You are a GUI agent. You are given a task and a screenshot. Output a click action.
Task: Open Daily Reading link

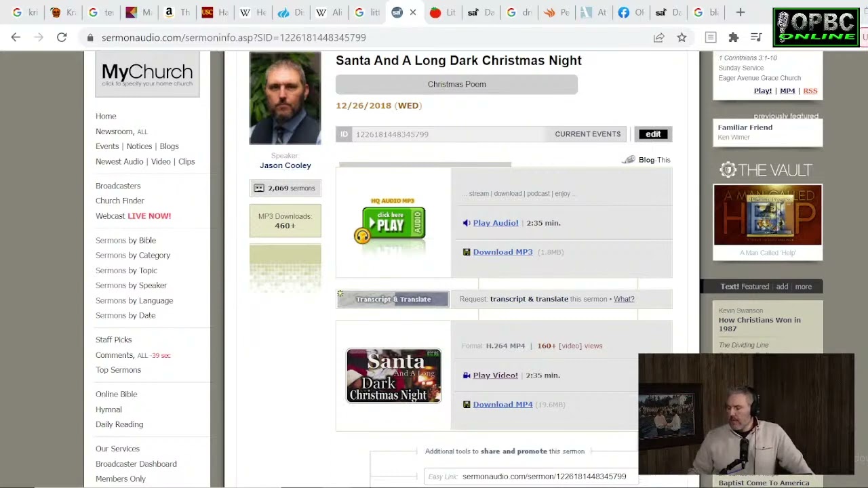click(x=119, y=424)
